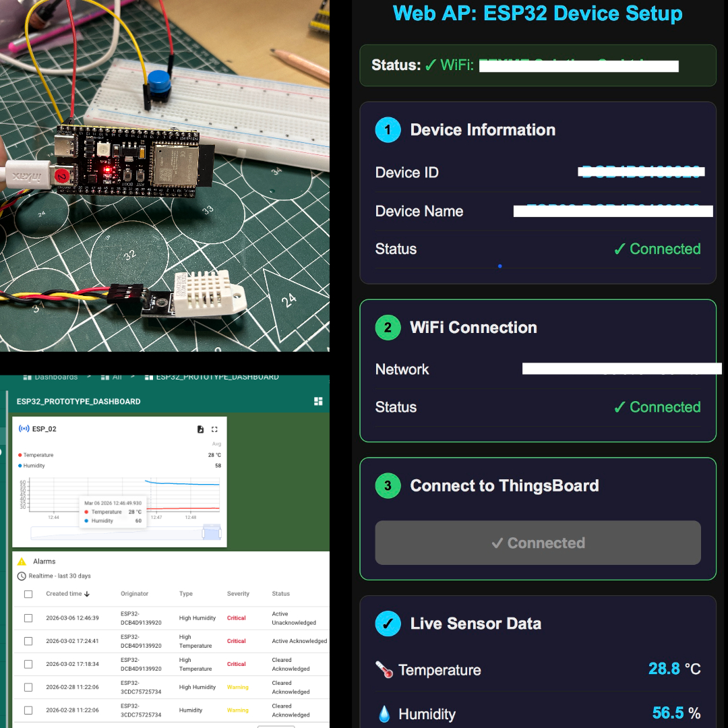728x728 pixels.
Task: Sort alarms by Originator column
Action: click(x=134, y=594)
